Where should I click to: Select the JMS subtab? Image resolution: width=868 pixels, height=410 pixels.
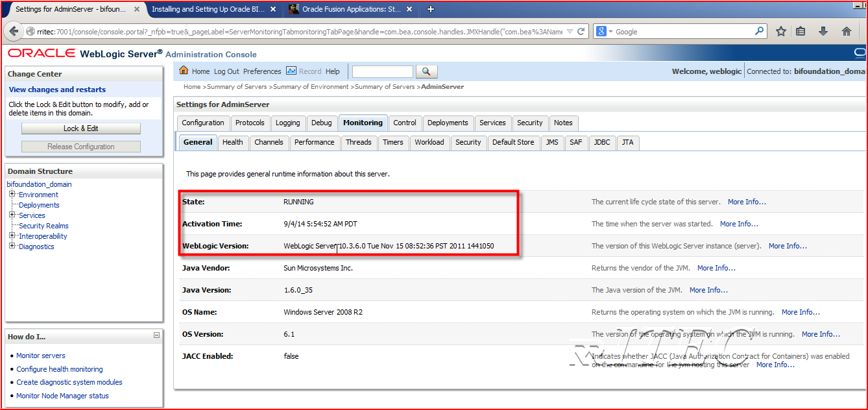551,142
